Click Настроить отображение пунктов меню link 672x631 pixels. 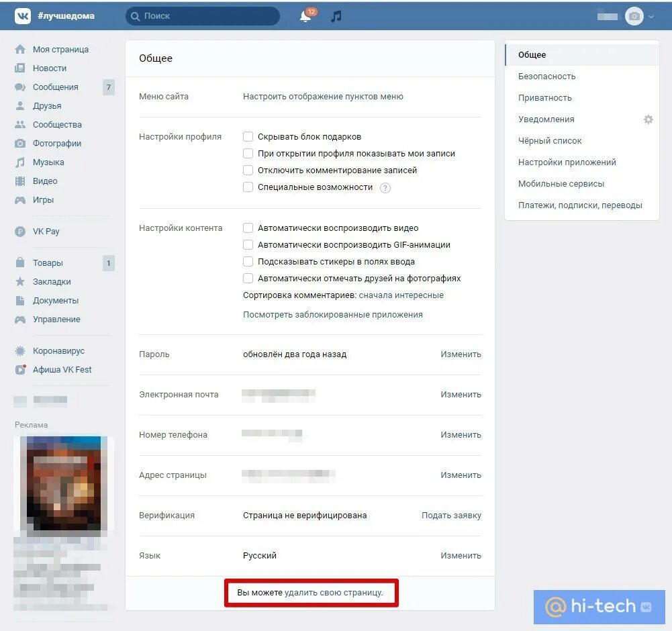coord(323,97)
